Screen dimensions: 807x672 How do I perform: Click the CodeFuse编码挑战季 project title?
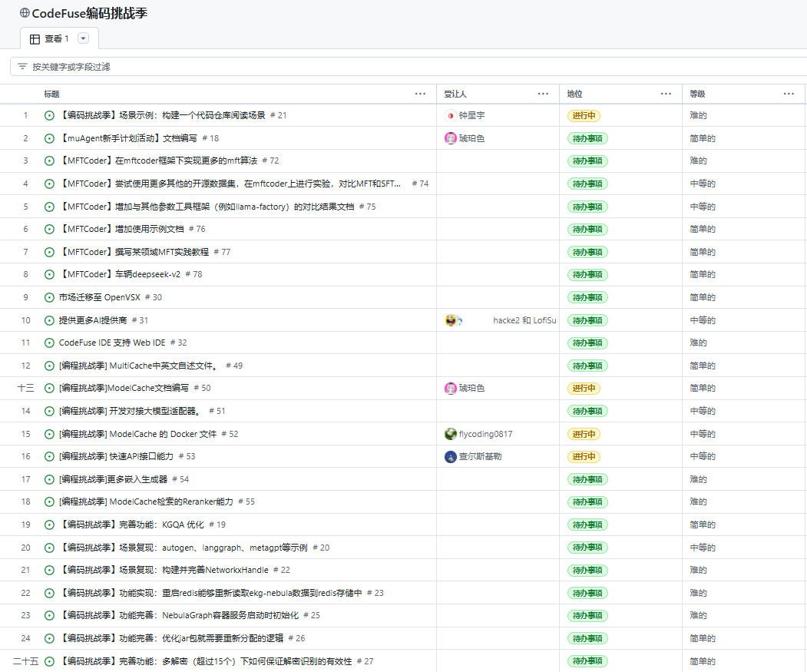click(x=90, y=13)
